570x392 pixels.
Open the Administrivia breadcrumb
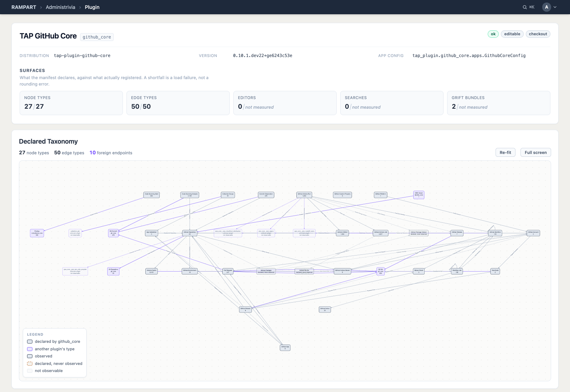(61, 7)
